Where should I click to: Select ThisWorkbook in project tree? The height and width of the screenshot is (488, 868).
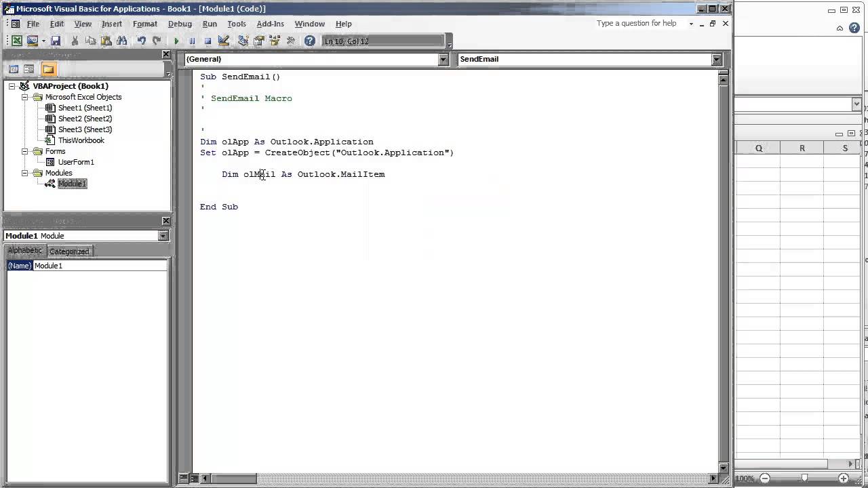pyautogui.click(x=81, y=140)
